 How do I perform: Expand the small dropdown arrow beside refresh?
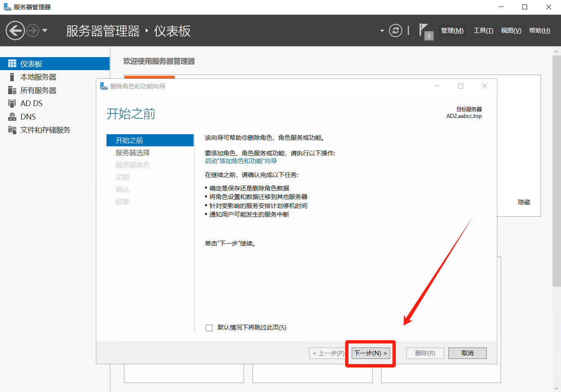pyautogui.click(x=382, y=31)
